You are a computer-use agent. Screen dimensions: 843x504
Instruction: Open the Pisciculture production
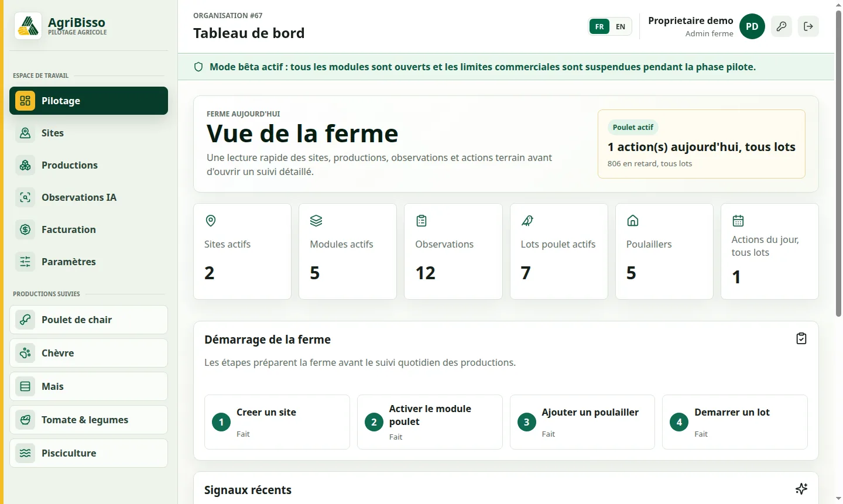click(88, 453)
